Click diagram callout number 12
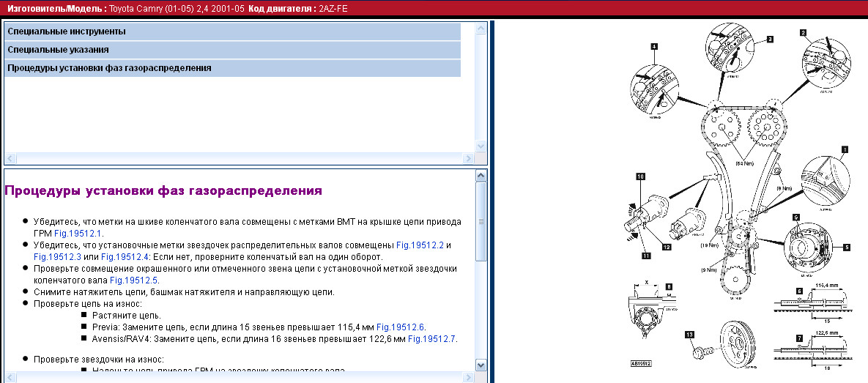868x383 pixels. tap(667, 247)
